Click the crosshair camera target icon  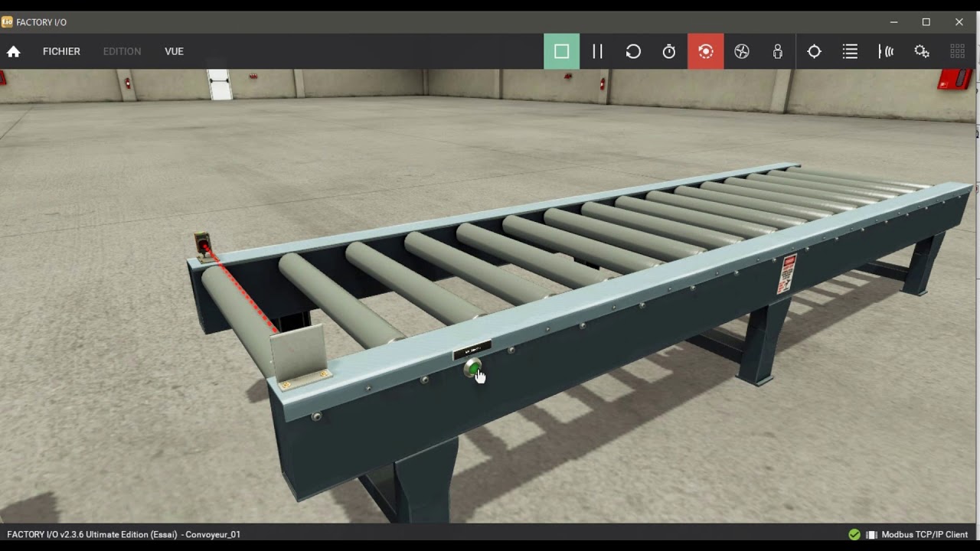(x=814, y=51)
